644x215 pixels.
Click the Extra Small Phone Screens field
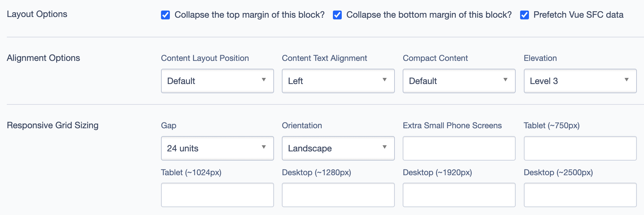[459, 148]
